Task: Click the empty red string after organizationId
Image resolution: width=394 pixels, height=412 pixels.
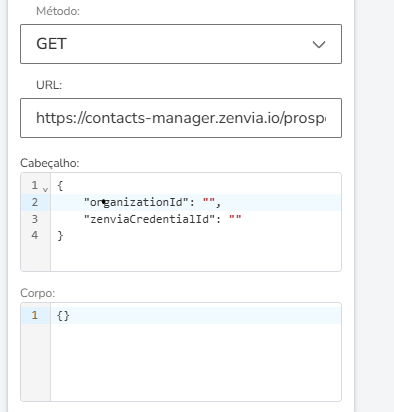Action: (x=209, y=201)
